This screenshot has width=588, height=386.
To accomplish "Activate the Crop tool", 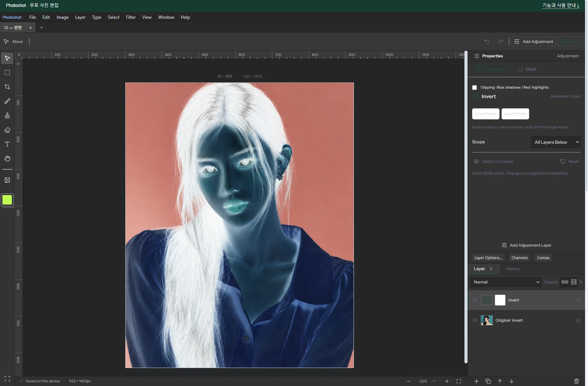I will click(x=7, y=87).
